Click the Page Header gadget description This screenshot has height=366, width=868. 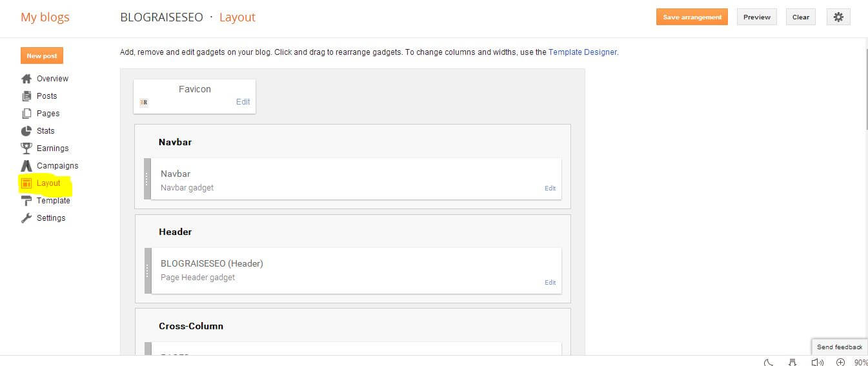[x=198, y=278]
